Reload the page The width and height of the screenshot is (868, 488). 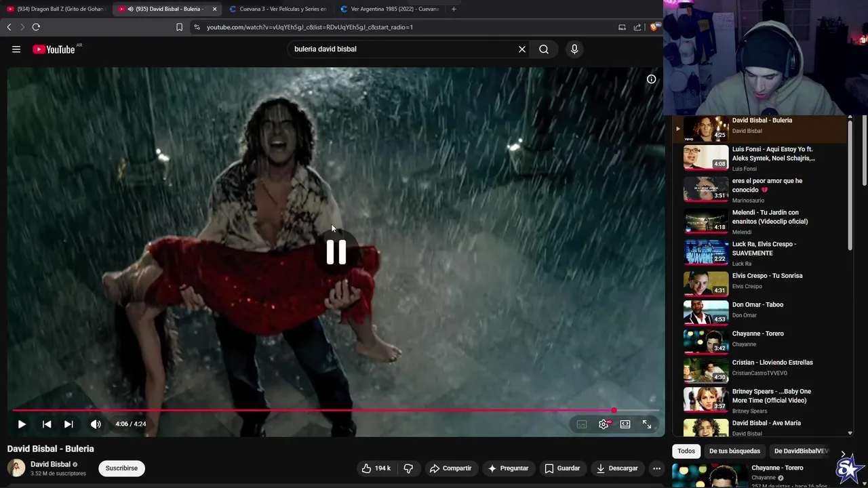click(x=36, y=27)
